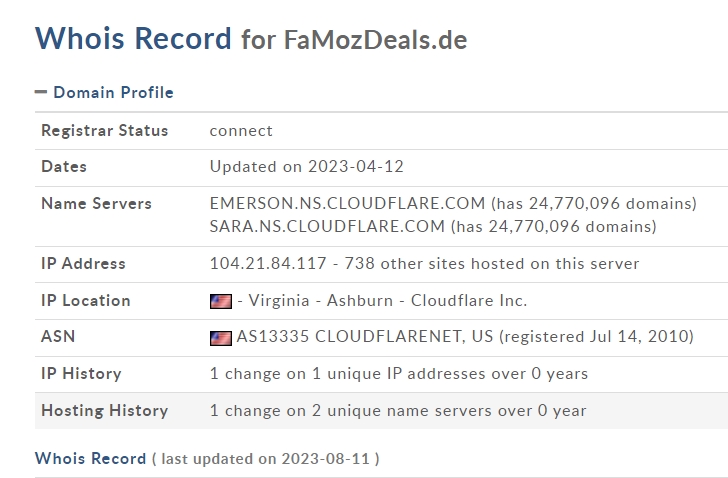This screenshot has width=728, height=478.
Task: Click the US flag icon beside IP Location
Action: [221, 301]
